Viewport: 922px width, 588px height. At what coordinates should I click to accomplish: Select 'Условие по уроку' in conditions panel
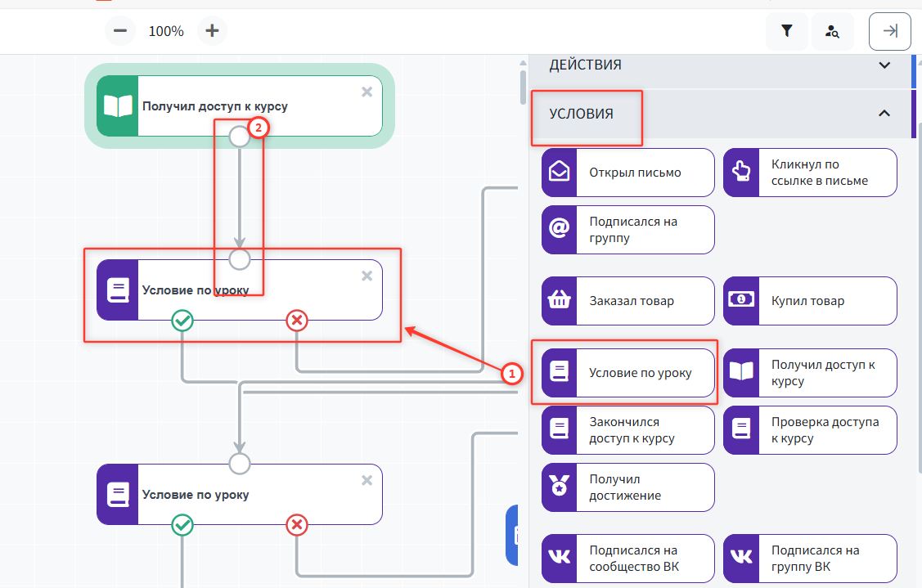pos(627,373)
